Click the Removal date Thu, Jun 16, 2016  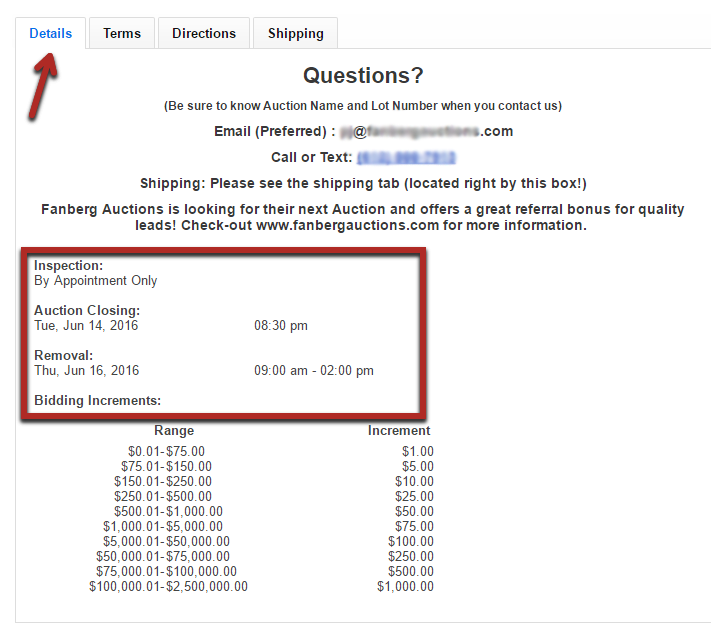(87, 370)
